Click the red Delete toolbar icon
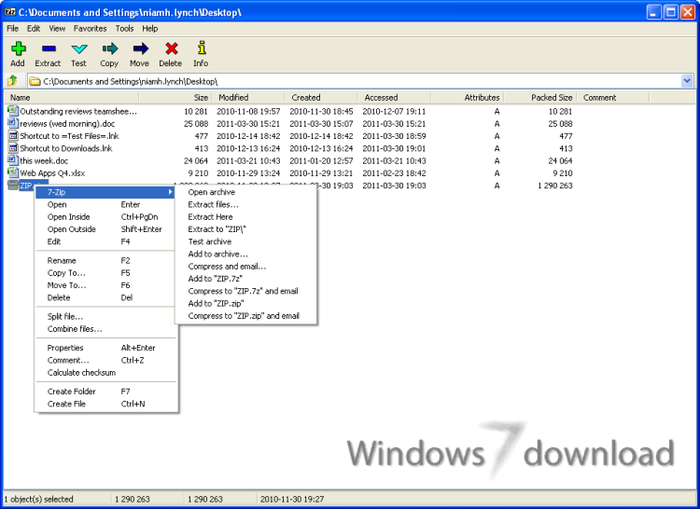The width and height of the screenshot is (700, 509). pos(171,48)
